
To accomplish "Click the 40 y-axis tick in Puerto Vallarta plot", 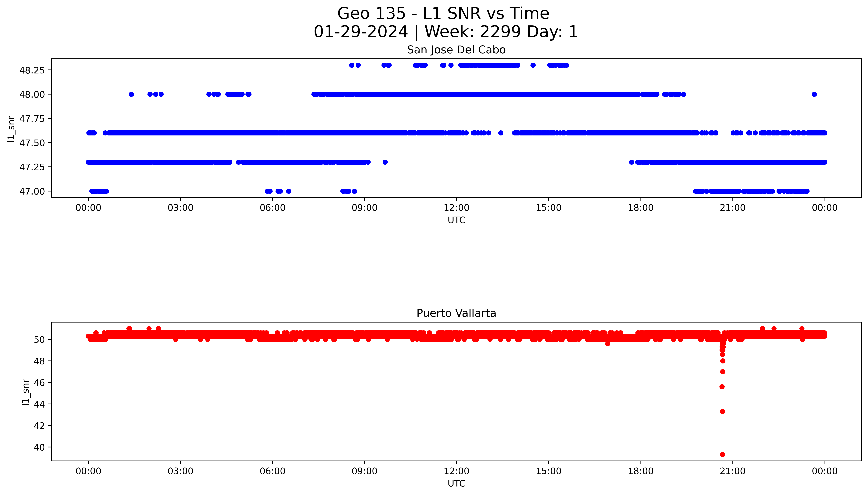I will 40,447.
